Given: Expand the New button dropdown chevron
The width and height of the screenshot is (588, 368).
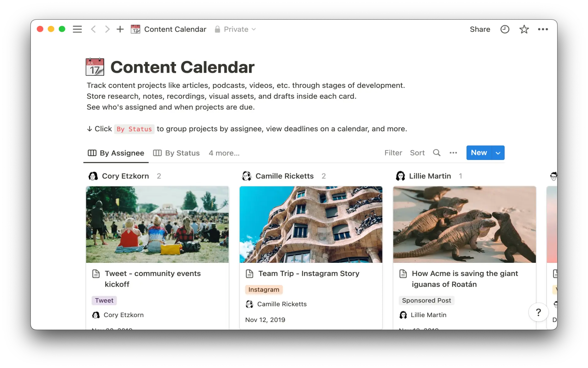Looking at the screenshot, I should (x=498, y=153).
